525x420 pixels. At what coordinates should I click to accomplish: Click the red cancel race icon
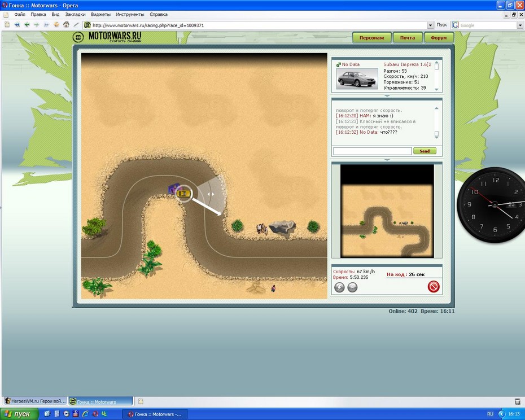434,287
